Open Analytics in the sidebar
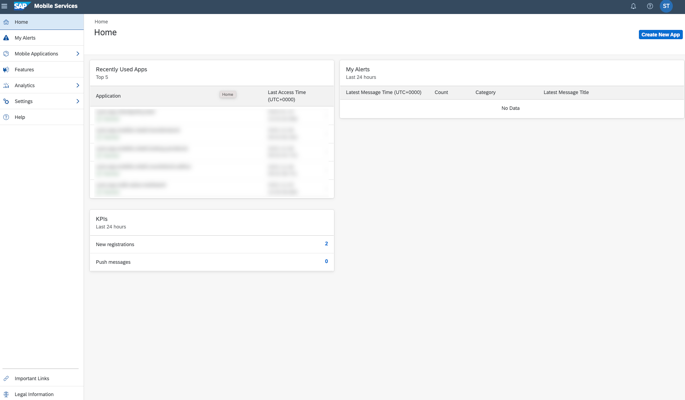The width and height of the screenshot is (685, 400). [x=42, y=86]
